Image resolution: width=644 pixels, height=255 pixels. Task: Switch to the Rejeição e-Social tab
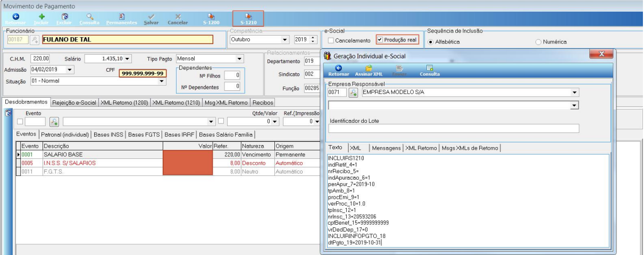point(74,102)
